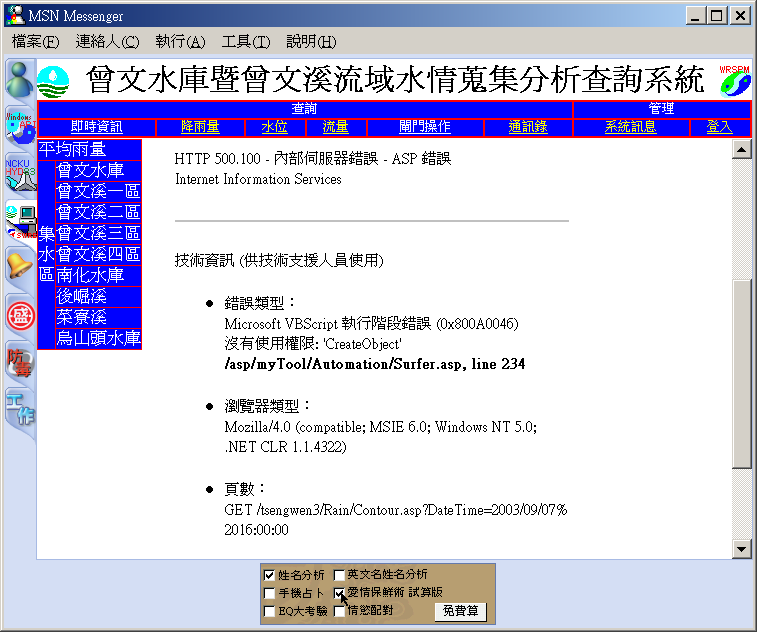Select the yellow bell alerts sidebar icon

click(x=19, y=267)
